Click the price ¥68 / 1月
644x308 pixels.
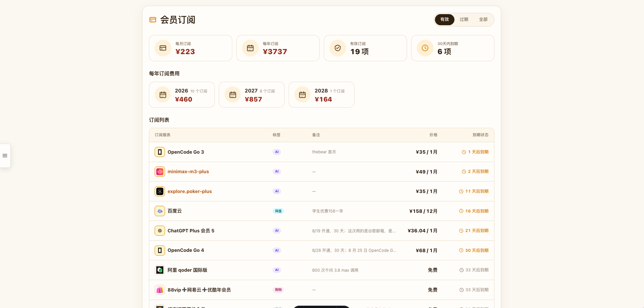point(427,251)
